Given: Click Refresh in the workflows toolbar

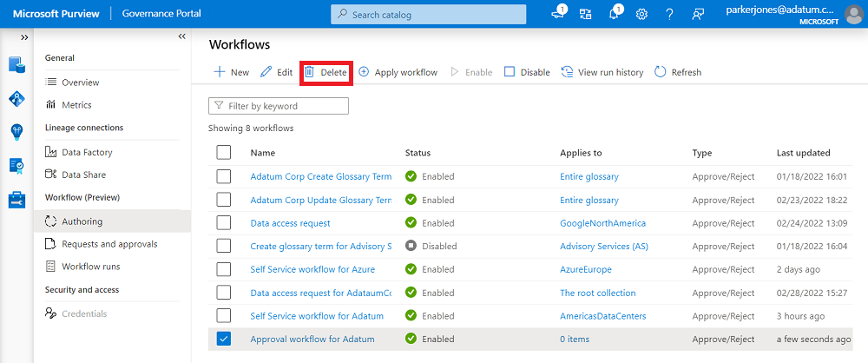Looking at the screenshot, I should (678, 72).
